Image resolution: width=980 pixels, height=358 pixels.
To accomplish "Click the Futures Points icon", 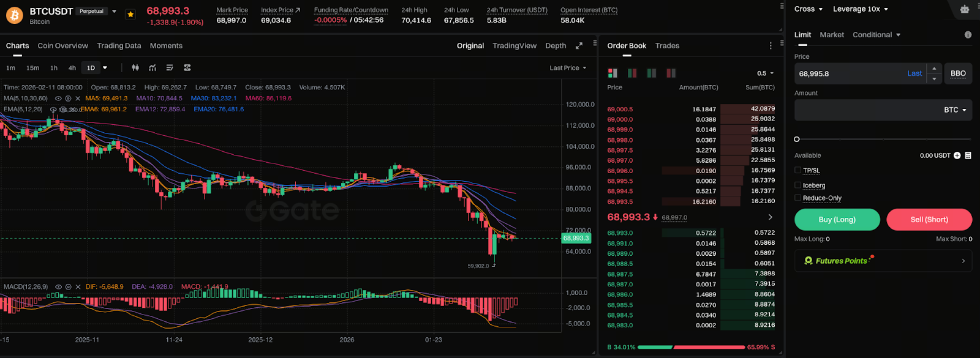I will 809,261.
